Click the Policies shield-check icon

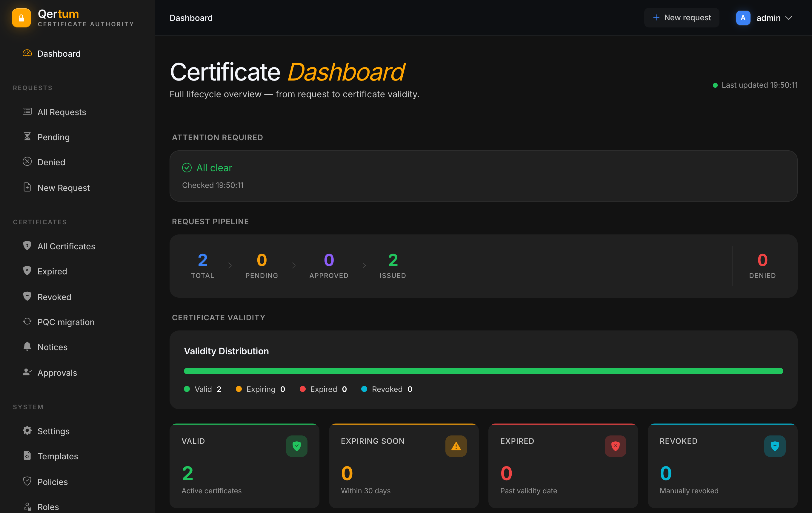coord(27,481)
